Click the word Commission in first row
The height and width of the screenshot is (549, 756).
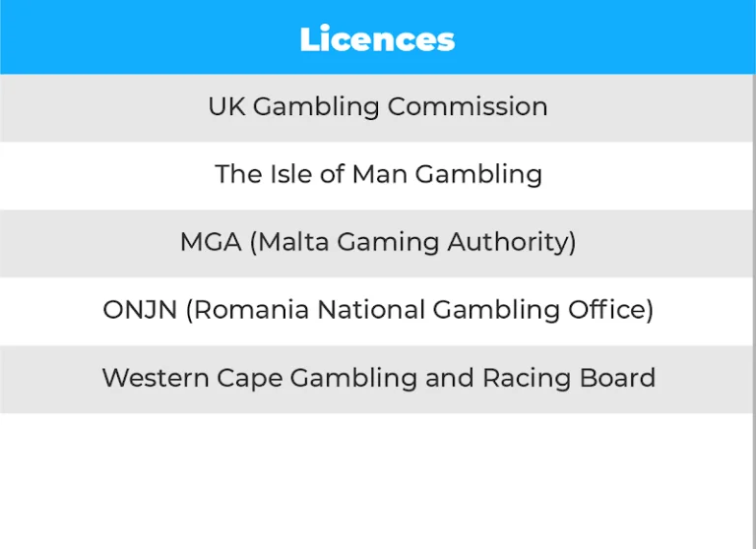[x=468, y=106]
